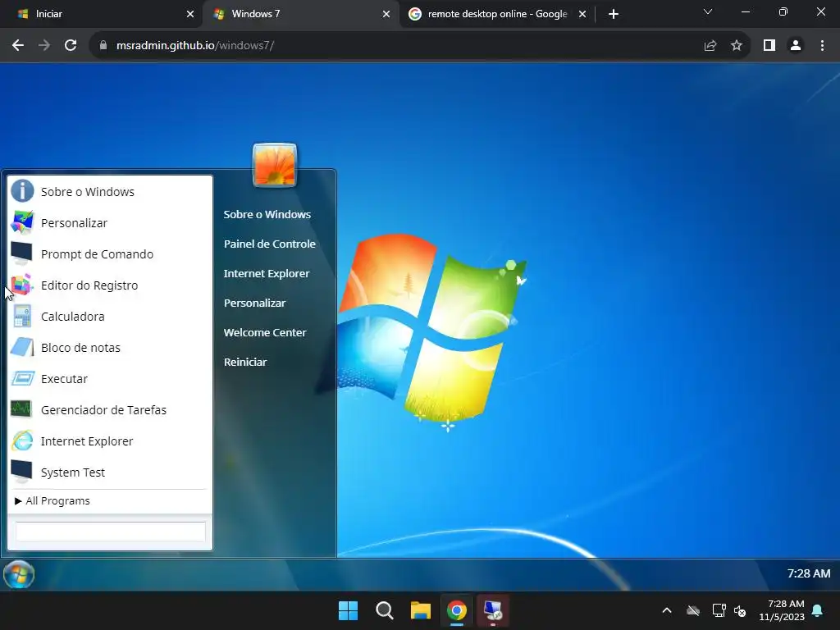Click the remote desktop taskbar app icon
Viewport: 840px width, 630px height.
click(493, 610)
